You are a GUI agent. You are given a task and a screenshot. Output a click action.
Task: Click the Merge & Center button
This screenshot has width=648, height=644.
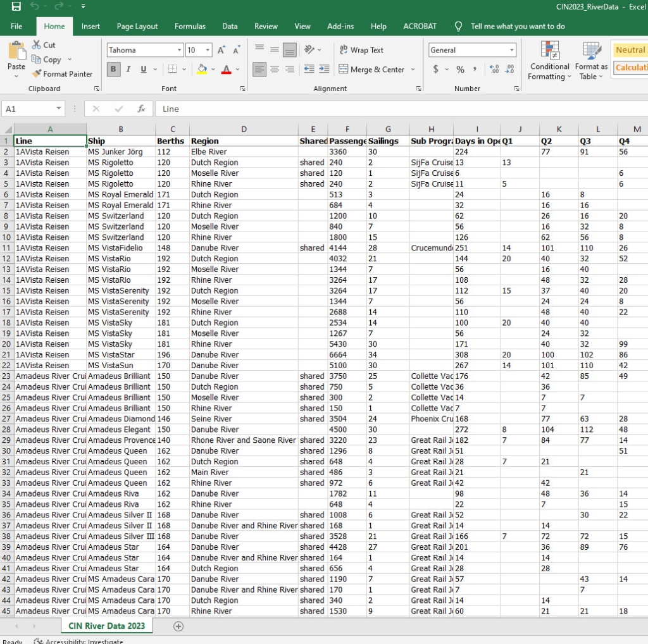click(x=371, y=69)
